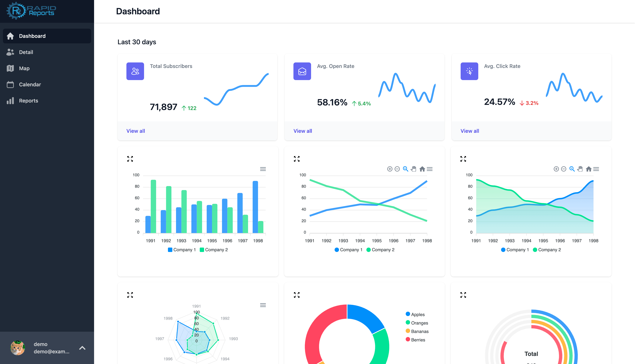
Task: Expand the demo user account menu chevron
Action: coord(82,348)
